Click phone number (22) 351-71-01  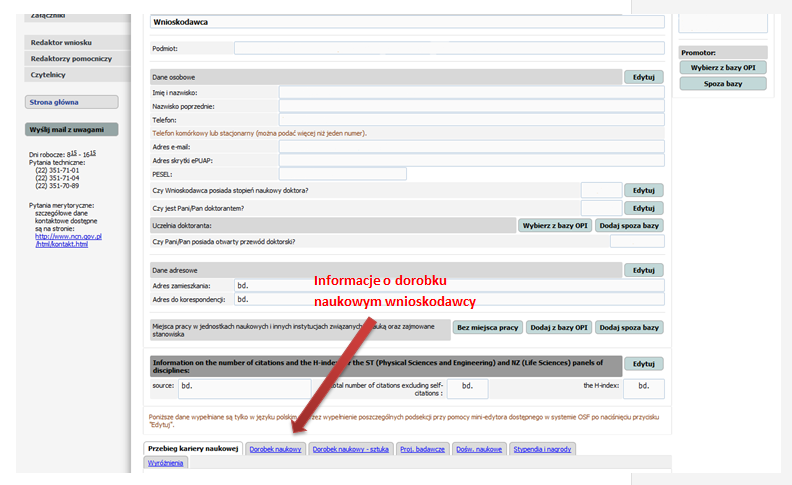point(57,170)
